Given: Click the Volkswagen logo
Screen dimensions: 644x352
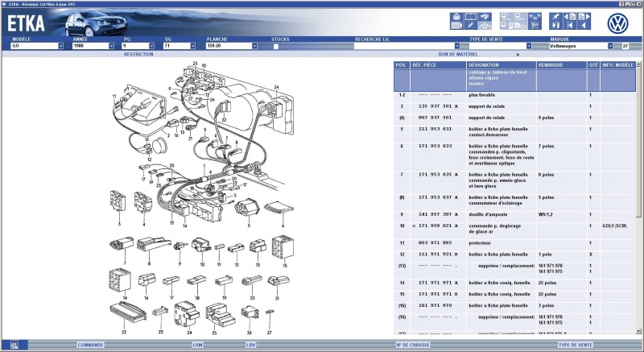Looking at the screenshot, I should coord(618,22).
